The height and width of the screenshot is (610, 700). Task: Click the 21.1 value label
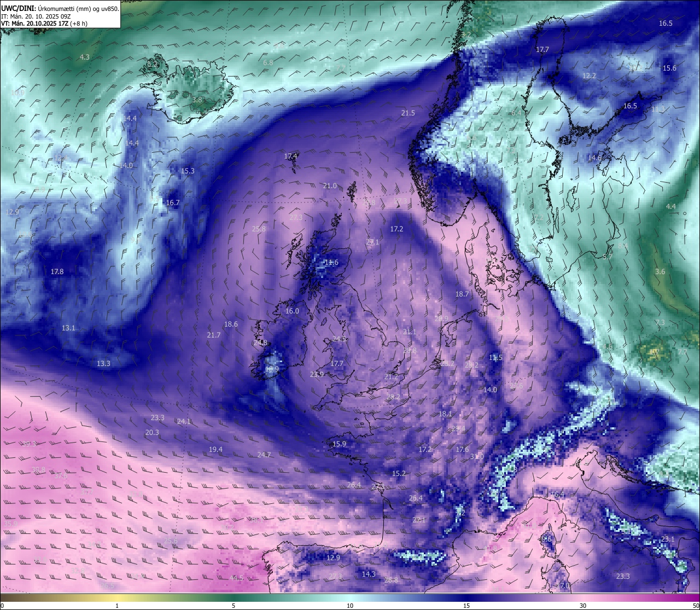pos(409,332)
